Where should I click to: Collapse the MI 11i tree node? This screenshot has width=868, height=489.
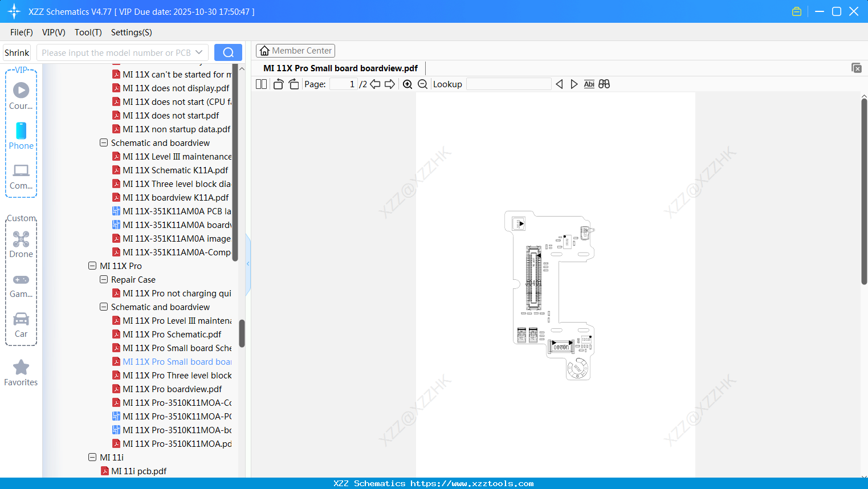pyautogui.click(x=92, y=457)
